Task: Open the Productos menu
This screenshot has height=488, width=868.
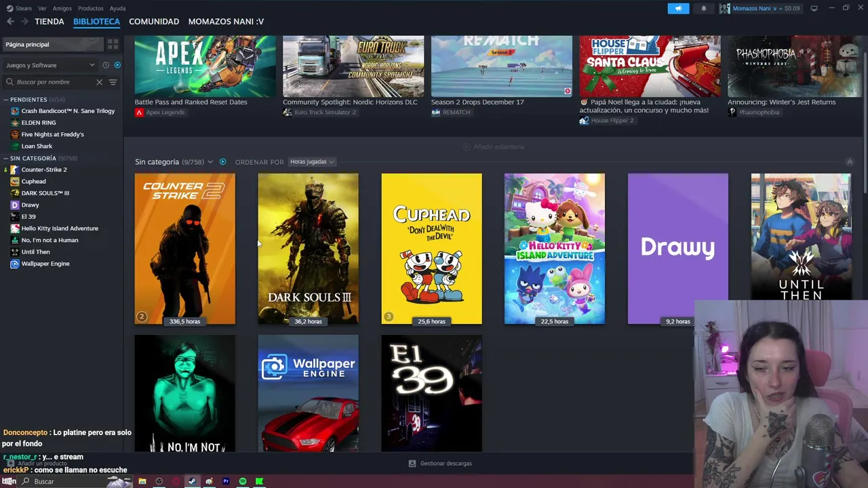Action: click(90, 8)
